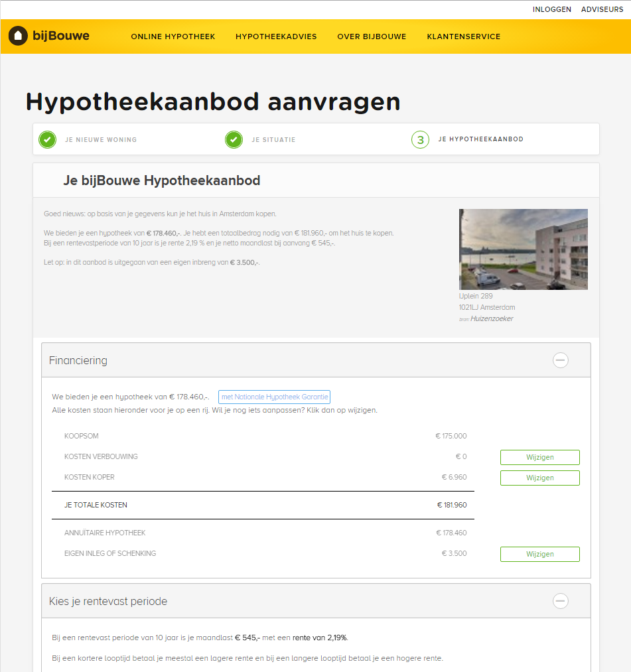The image size is (631, 672).
Task: Click the Annuïtaire hypotheek amount € 178.460
Action: 451,533
